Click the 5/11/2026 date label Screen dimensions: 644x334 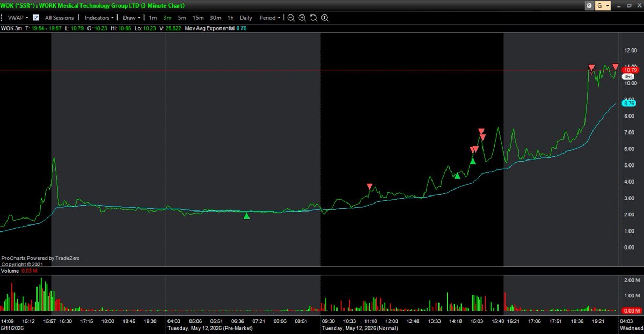click(12, 328)
